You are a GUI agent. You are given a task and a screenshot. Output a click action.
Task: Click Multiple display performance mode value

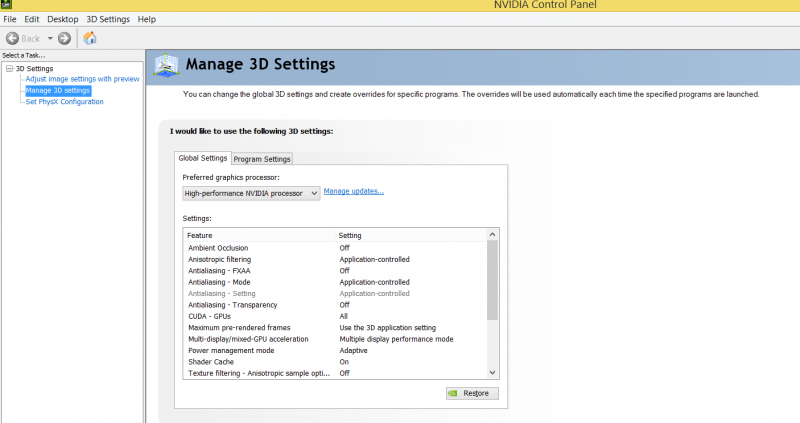coord(396,339)
